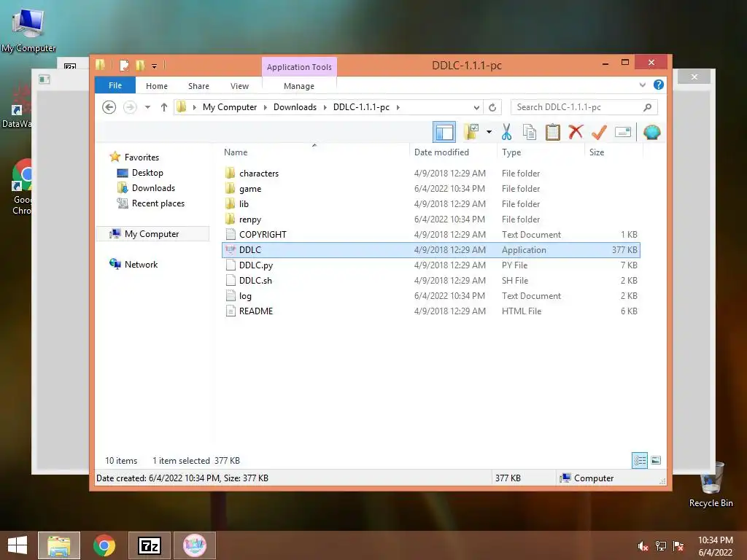
Task: Click Downloads in address breadcrumb
Action: (x=295, y=107)
